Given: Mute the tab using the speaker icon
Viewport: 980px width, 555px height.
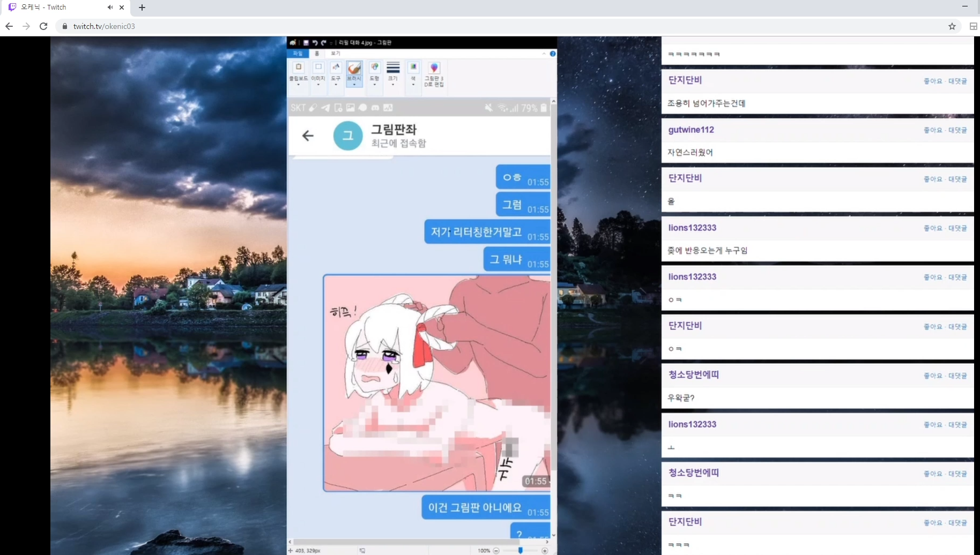Looking at the screenshot, I should coord(110,7).
